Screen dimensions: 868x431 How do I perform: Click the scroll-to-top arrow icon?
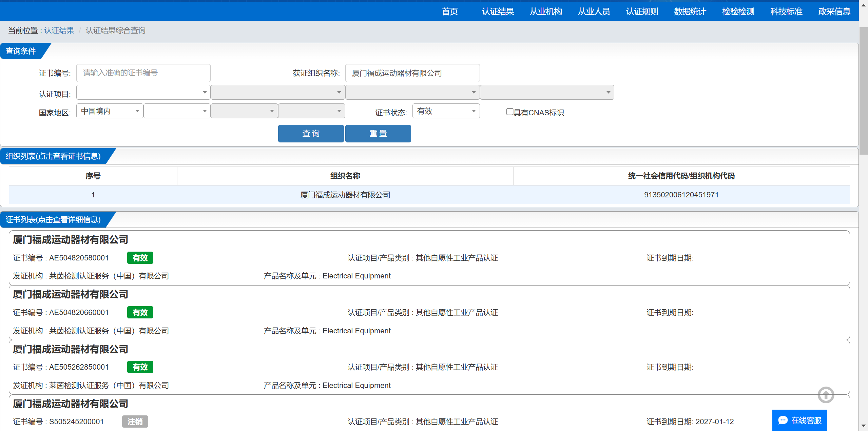825,395
